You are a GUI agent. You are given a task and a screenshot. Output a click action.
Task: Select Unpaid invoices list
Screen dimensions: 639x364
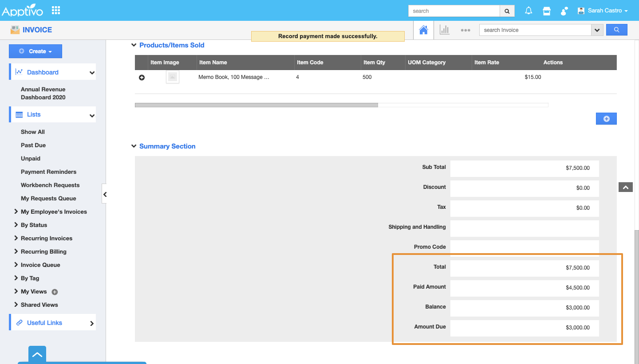click(x=31, y=159)
